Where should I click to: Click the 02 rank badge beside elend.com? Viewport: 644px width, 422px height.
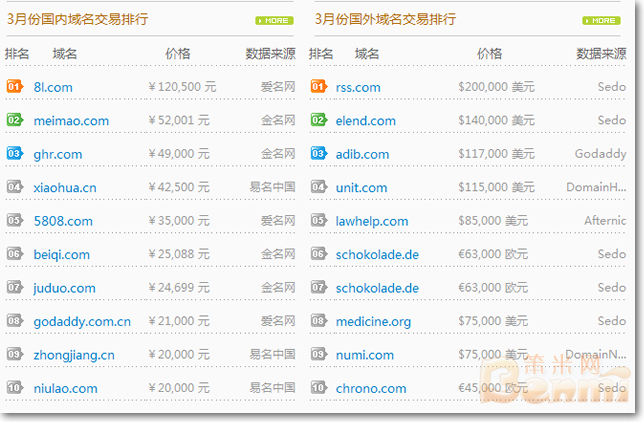[319, 120]
